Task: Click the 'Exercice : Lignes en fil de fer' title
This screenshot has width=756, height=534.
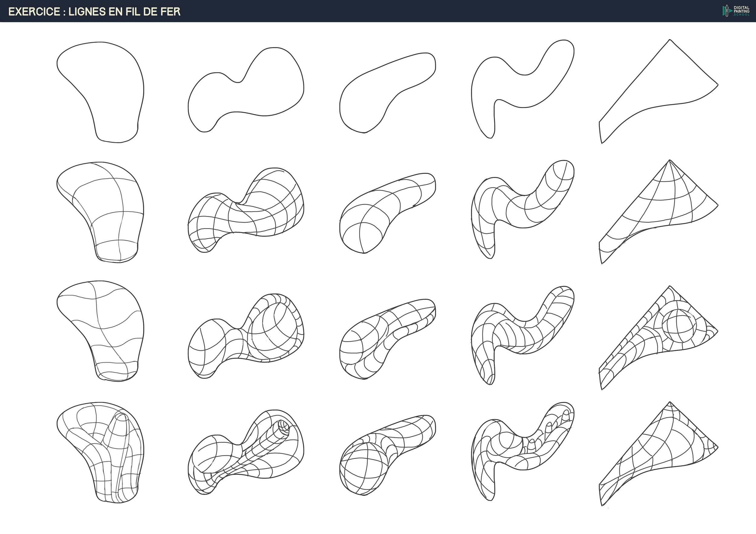Action: (x=94, y=11)
